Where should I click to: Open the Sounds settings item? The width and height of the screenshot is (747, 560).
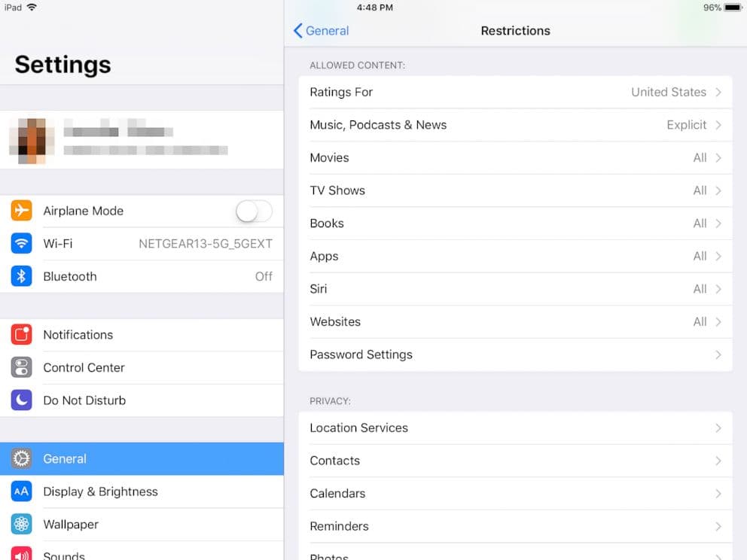[x=64, y=554]
